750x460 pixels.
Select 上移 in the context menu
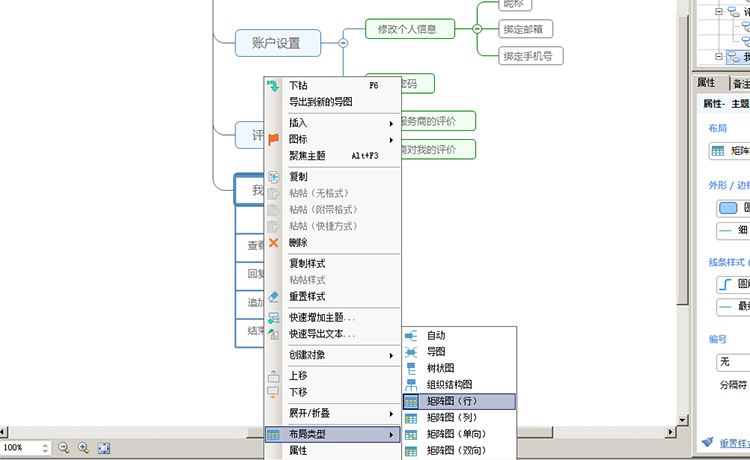332,376
